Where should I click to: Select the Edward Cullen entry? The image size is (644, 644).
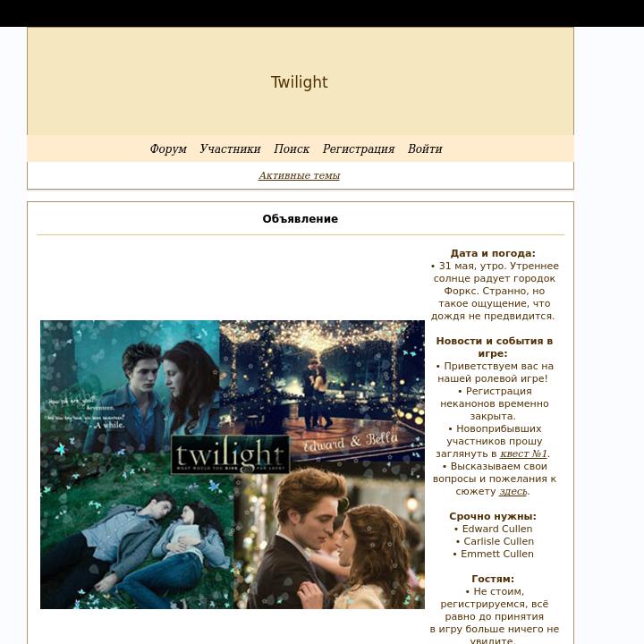tap(497, 529)
